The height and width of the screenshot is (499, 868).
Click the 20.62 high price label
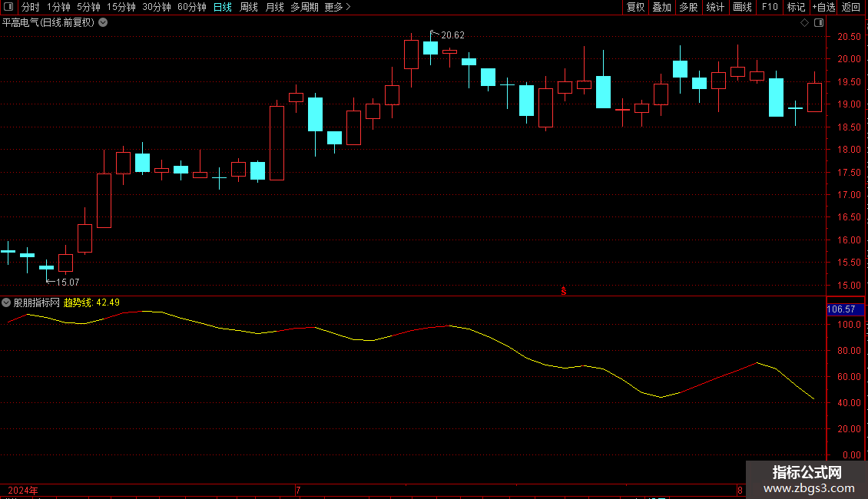[x=453, y=35]
